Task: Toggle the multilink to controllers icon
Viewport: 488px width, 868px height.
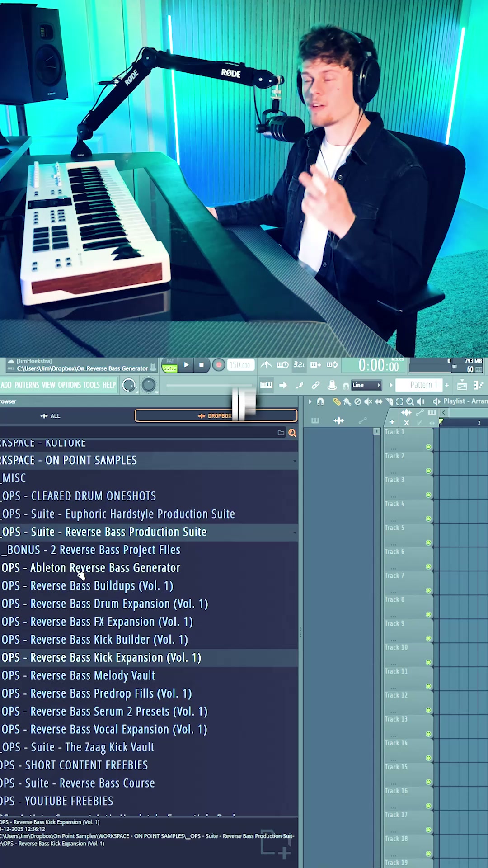Action: (315, 385)
